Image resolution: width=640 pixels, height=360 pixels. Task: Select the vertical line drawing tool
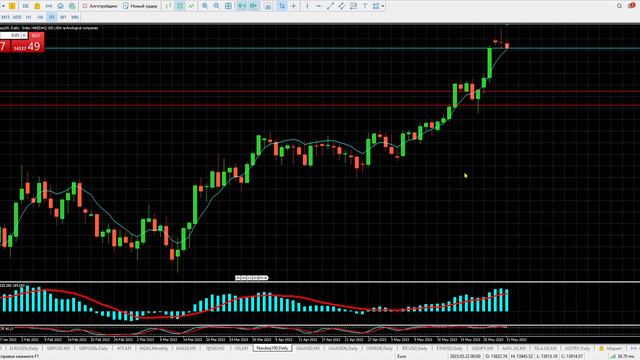tap(307, 6)
